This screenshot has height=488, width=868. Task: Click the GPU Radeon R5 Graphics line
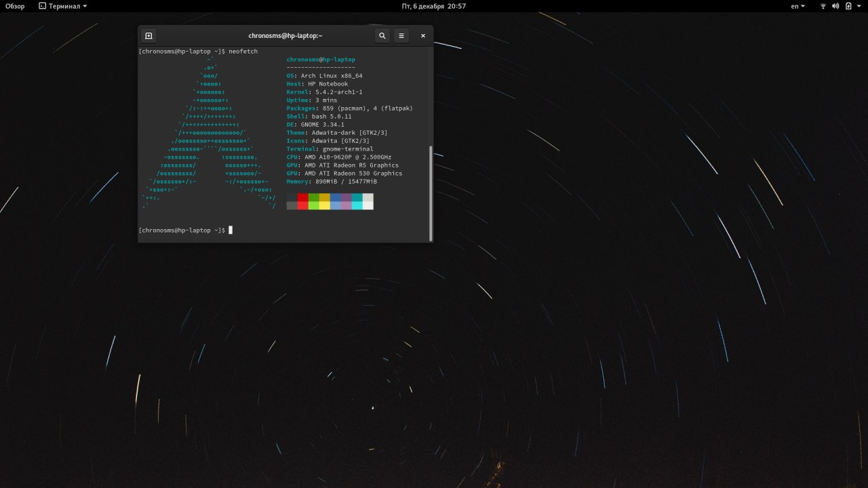click(x=342, y=165)
